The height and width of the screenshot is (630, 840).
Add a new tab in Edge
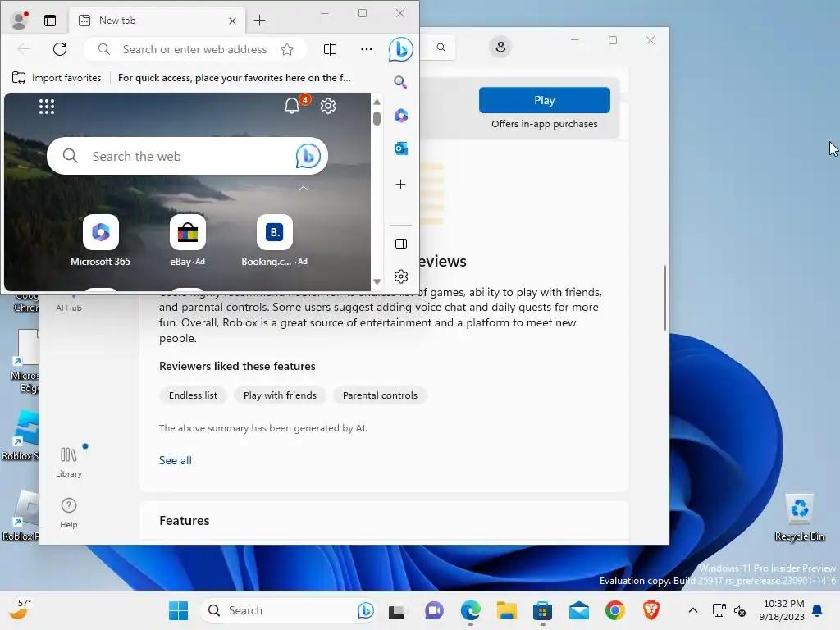tap(260, 21)
